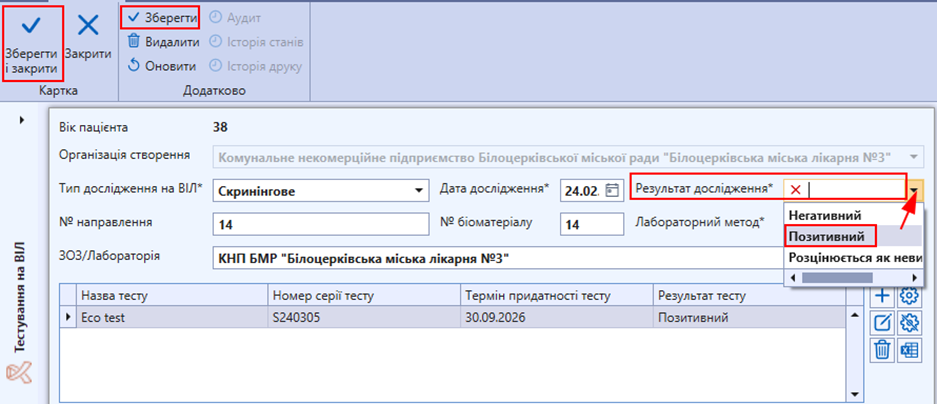Select the Розцінюється як неви... option
The height and width of the screenshot is (404, 937).
(x=855, y=258)
